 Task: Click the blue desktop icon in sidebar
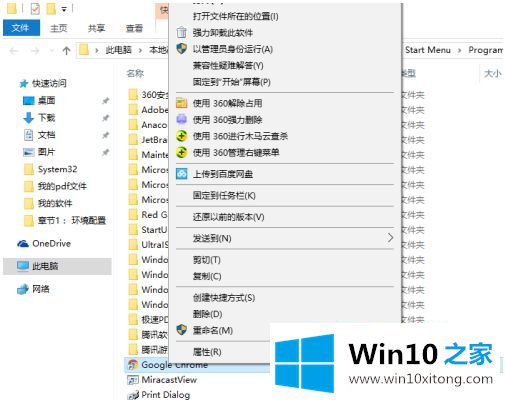pos(29,100)
